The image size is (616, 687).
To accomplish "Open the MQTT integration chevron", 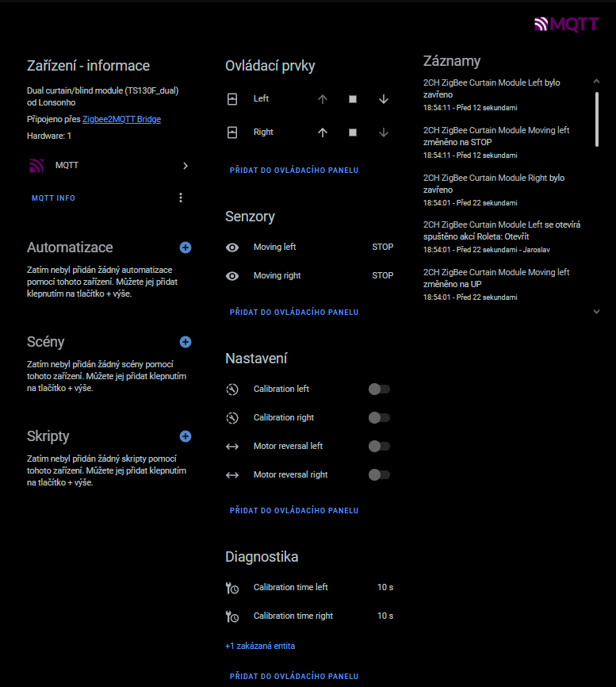I will (x=186, y=166).
